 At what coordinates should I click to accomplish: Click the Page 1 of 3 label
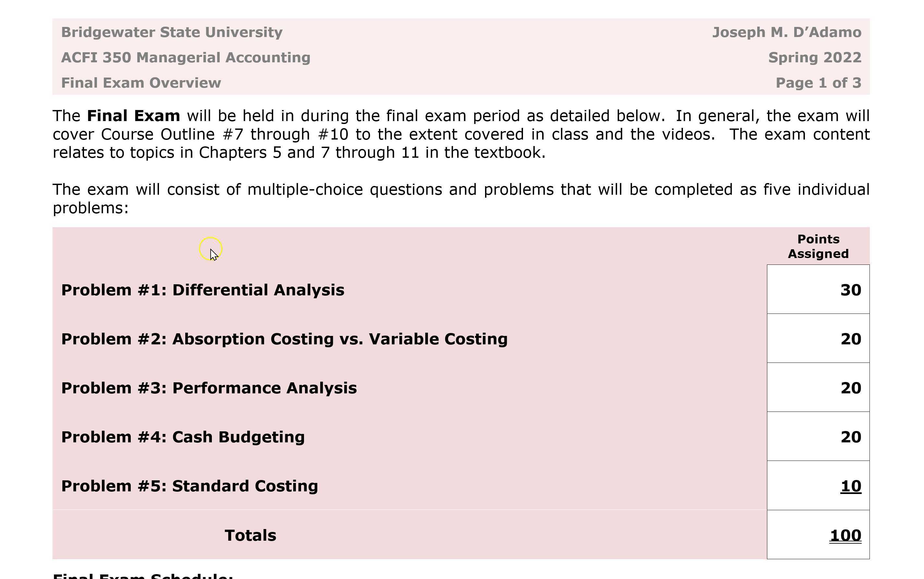tap(818, 83)
